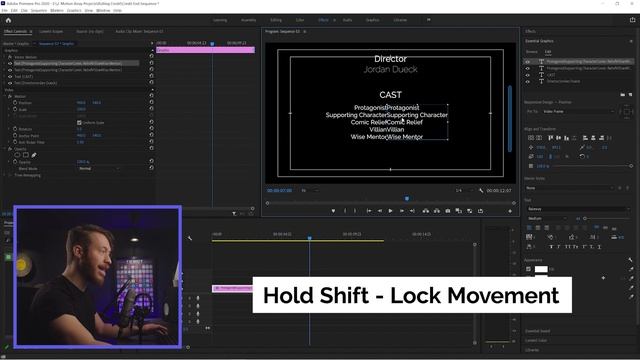Viewport: 640px width, 360px height.
Task: Hide second text layer in Essential Graphics list
Action: pos(527,69)
